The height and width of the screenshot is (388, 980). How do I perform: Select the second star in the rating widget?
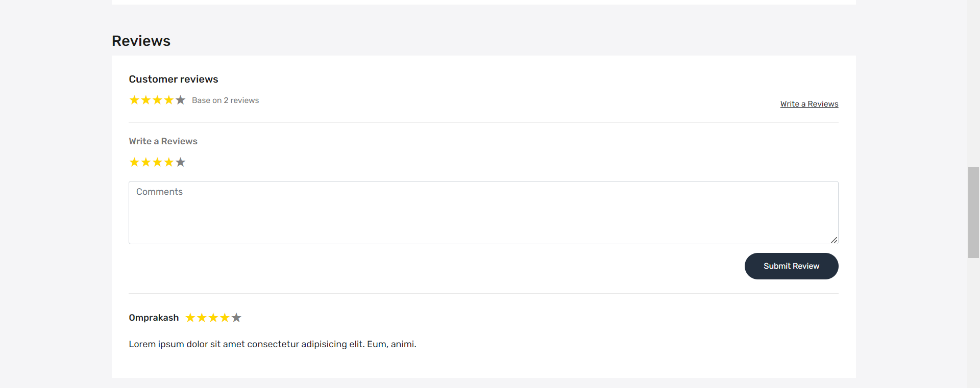tap(145, 162)
